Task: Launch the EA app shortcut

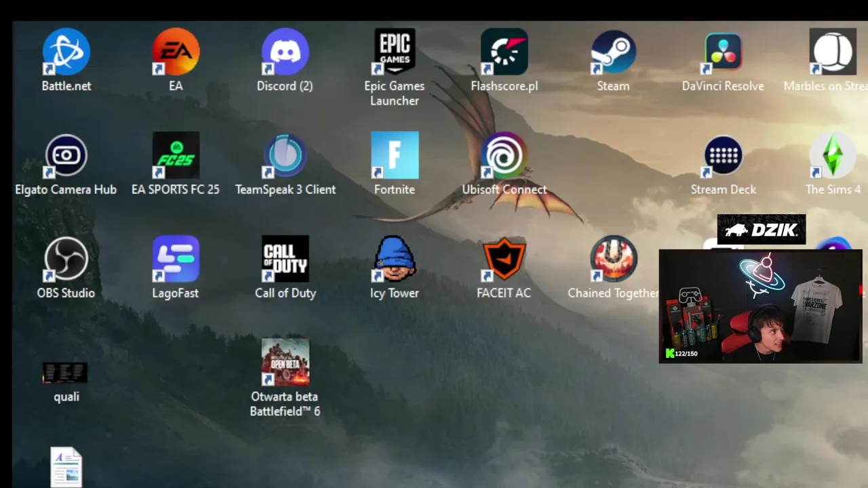Action: click(x=176, y=52)
